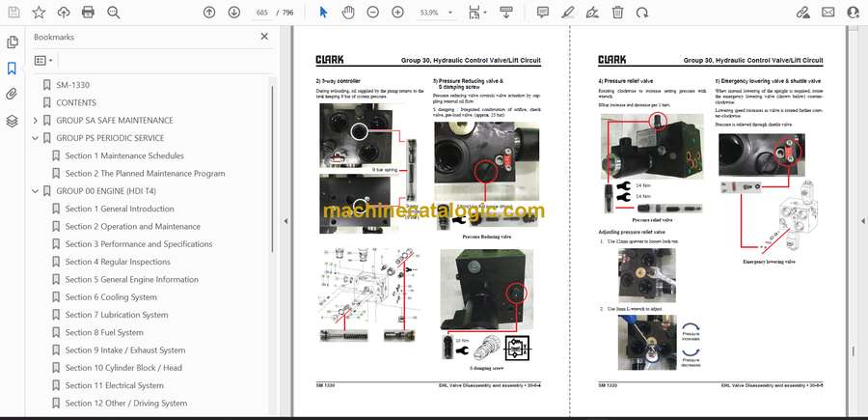Toggle the Bookmarks panel sidebar icon
The width and height of the screenshot is (868, 420).
[x=12, y=69]
